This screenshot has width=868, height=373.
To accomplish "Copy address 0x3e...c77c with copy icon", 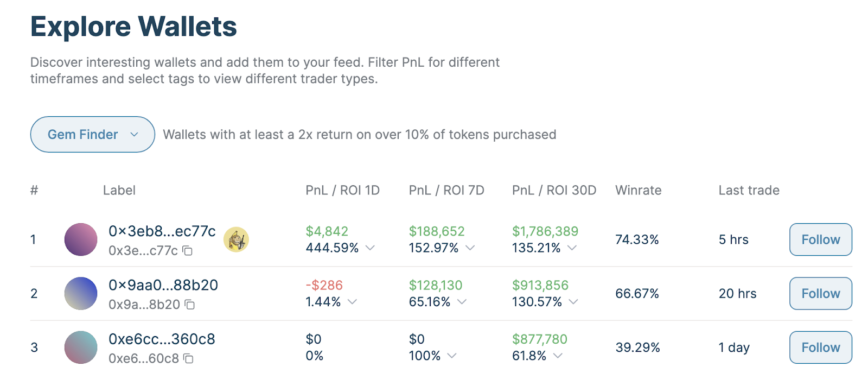I will tap(188, 251).
